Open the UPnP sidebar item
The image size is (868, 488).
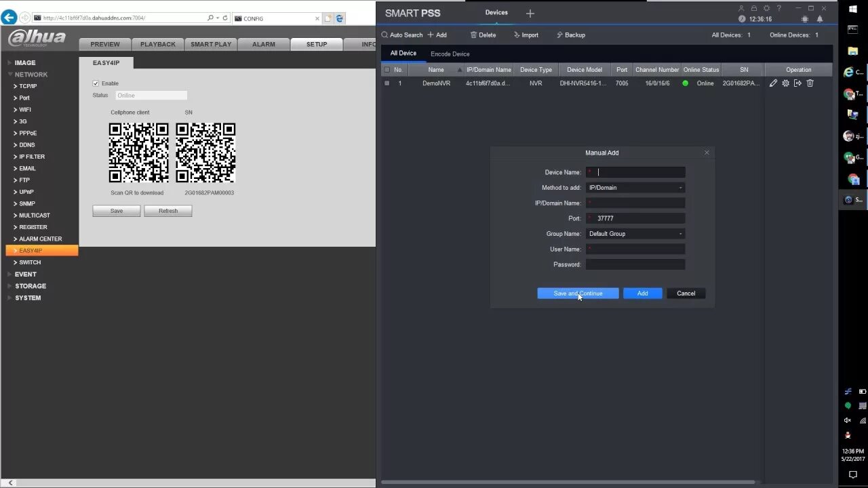(x=26, y=192)
